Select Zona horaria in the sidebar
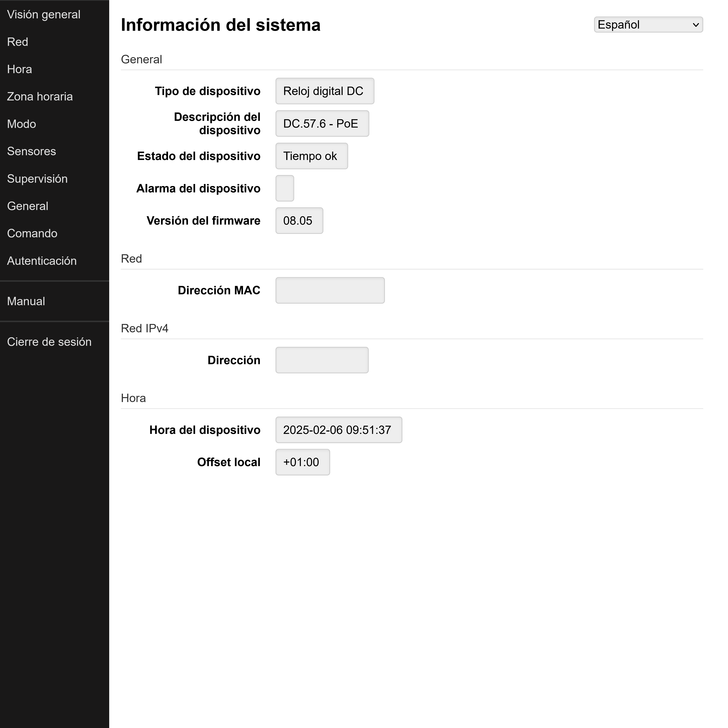The width and height of the screenshot is (728, 728). (x=39, y=96)
